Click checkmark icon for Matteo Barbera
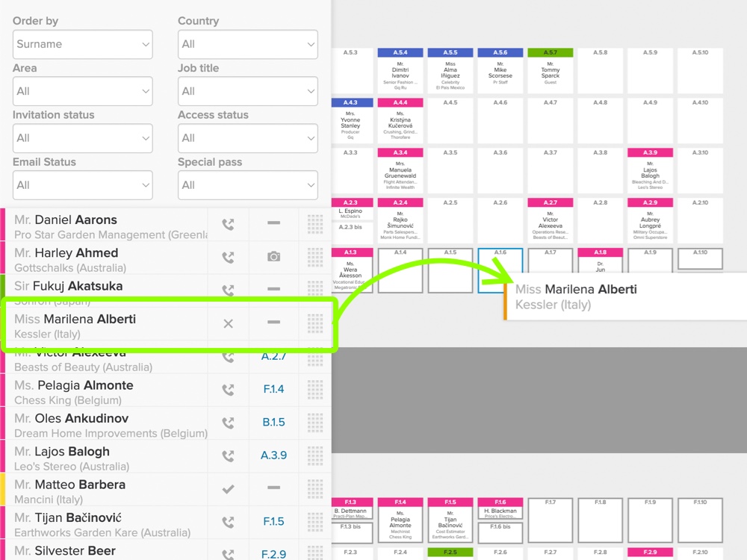The image size is (747, 560). [x=228, y=488]
